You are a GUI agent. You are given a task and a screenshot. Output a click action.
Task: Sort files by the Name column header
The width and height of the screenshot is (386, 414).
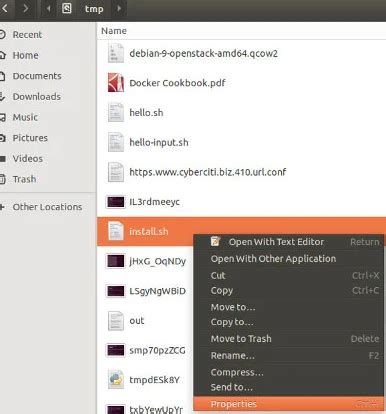(114, 31)
